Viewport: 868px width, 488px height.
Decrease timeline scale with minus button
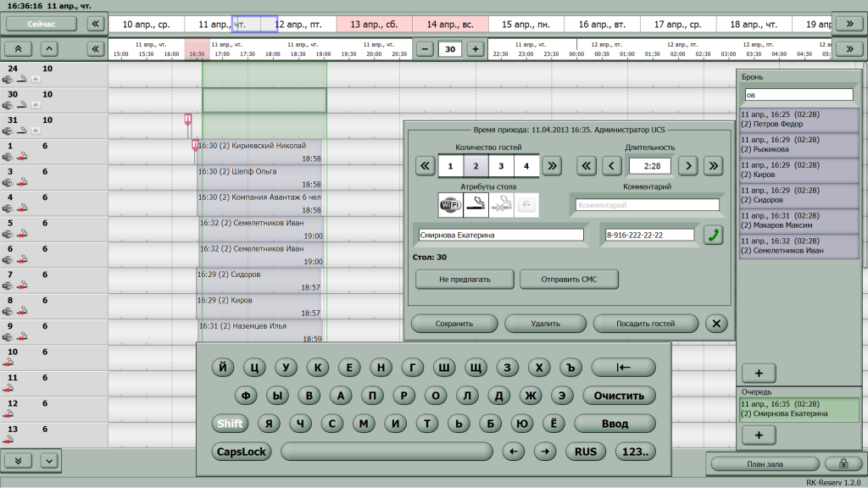coord(425,49)
